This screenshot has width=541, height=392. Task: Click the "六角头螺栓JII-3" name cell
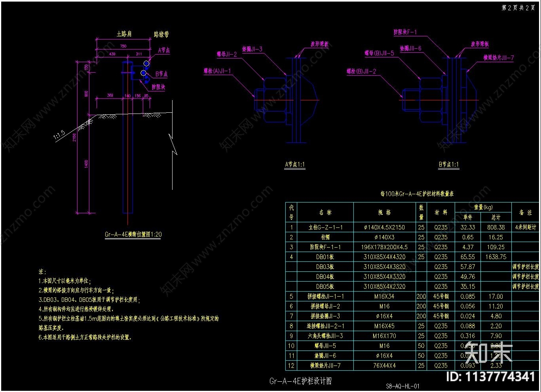click(x=325, y=336)
